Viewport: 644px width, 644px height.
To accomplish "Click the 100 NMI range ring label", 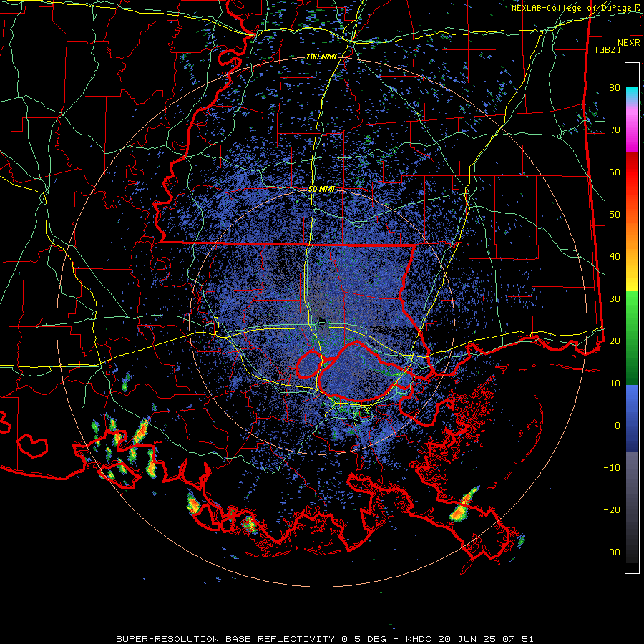I will pos(321,57).
